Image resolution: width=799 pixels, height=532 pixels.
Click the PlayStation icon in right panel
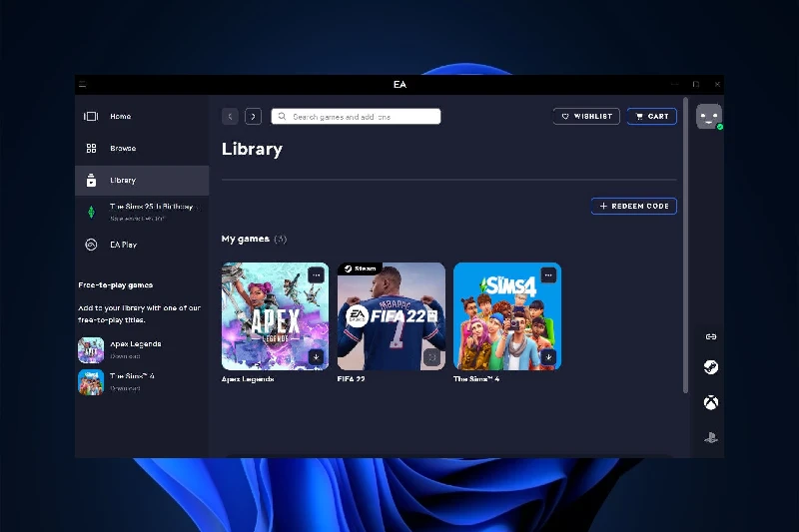coord(711,438)
